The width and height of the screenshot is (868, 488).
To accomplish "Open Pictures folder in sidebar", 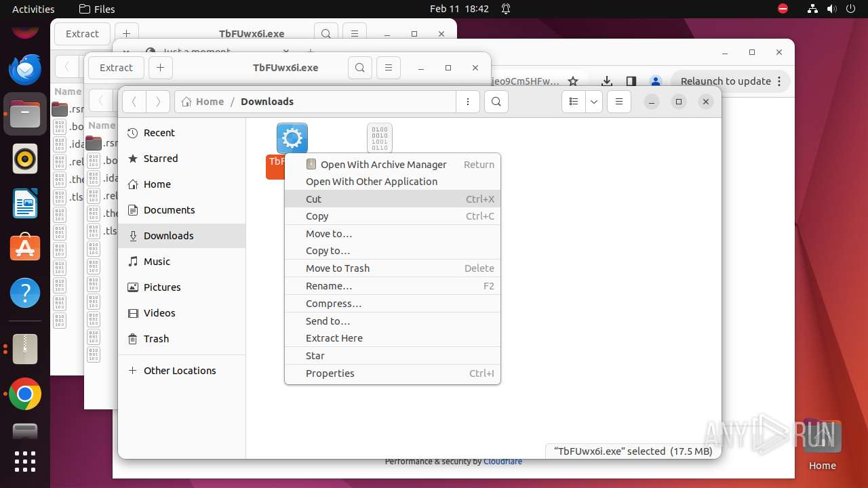I will pos(182,287).
